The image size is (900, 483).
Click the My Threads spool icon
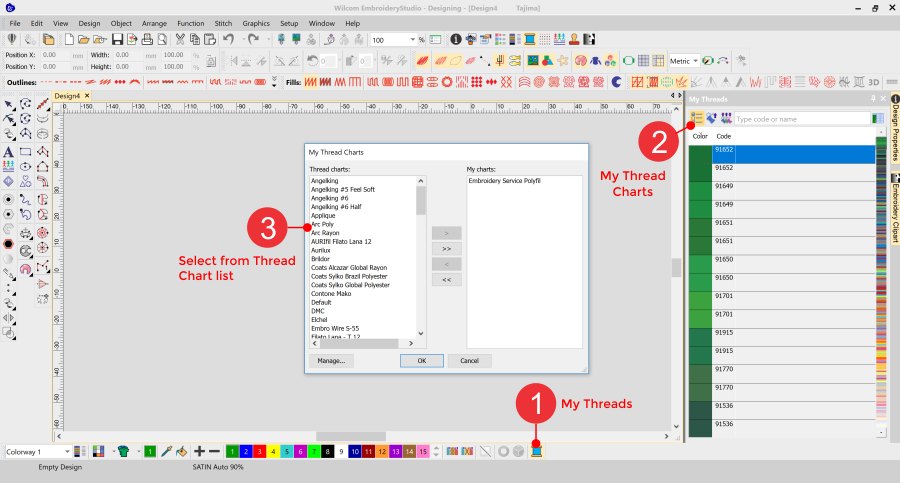pyautogui.click(x=536, y=452)
